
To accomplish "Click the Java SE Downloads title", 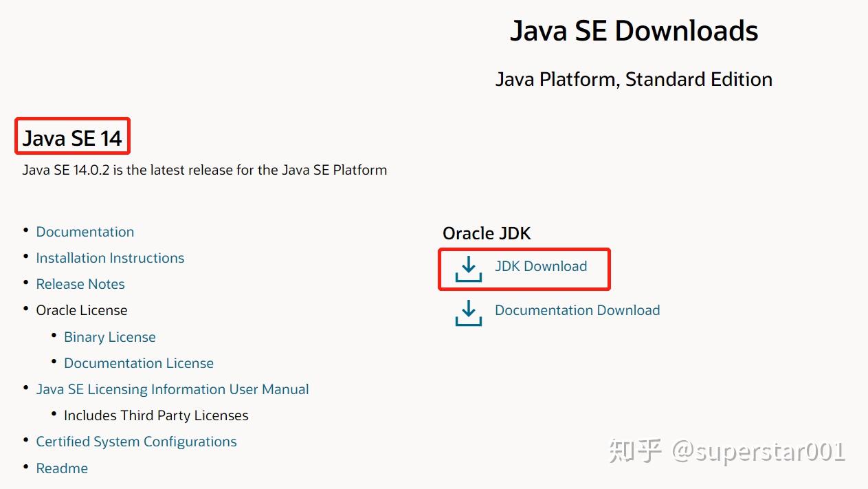I will pyautogui.click(x=634, y=31).
